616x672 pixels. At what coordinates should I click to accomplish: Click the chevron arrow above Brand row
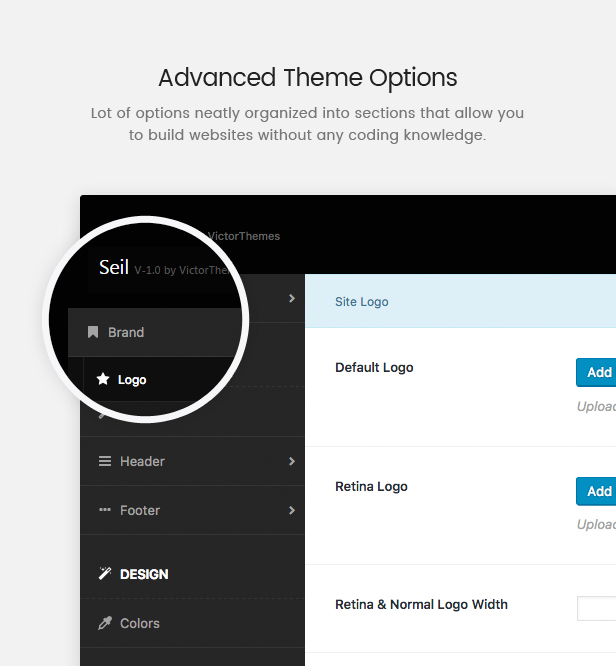(292, 298)
